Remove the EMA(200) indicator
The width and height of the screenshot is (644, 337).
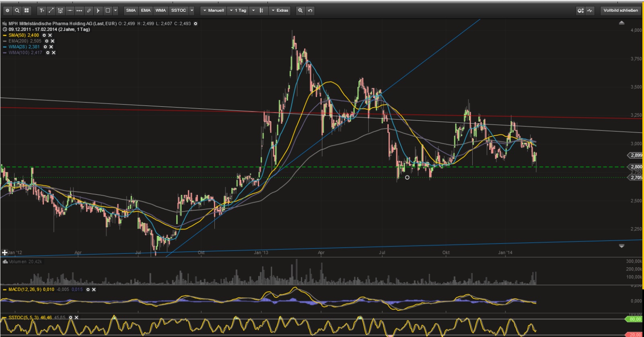(53, 41)
